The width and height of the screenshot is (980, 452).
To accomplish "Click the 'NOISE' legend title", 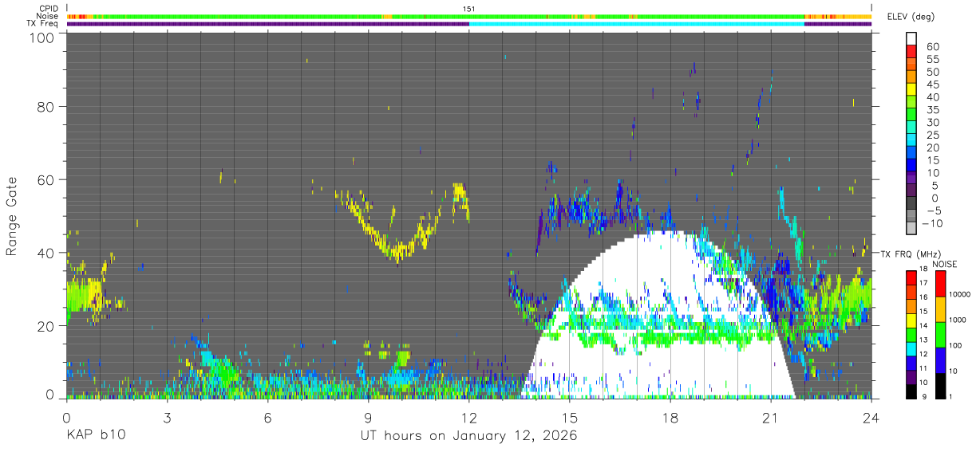I will pos(944,264).
